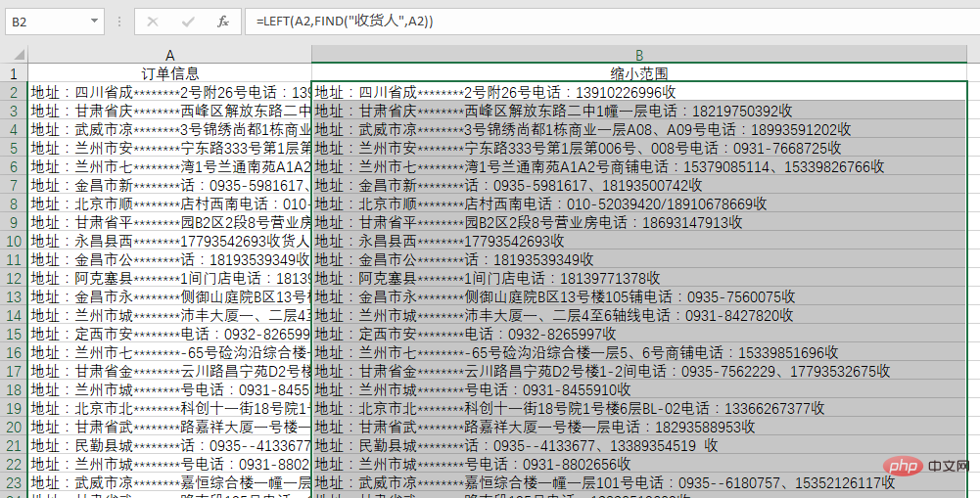The width and height of the screenshot is (980, 498).
Task: Select row 7 header
Action: [14, 185]
